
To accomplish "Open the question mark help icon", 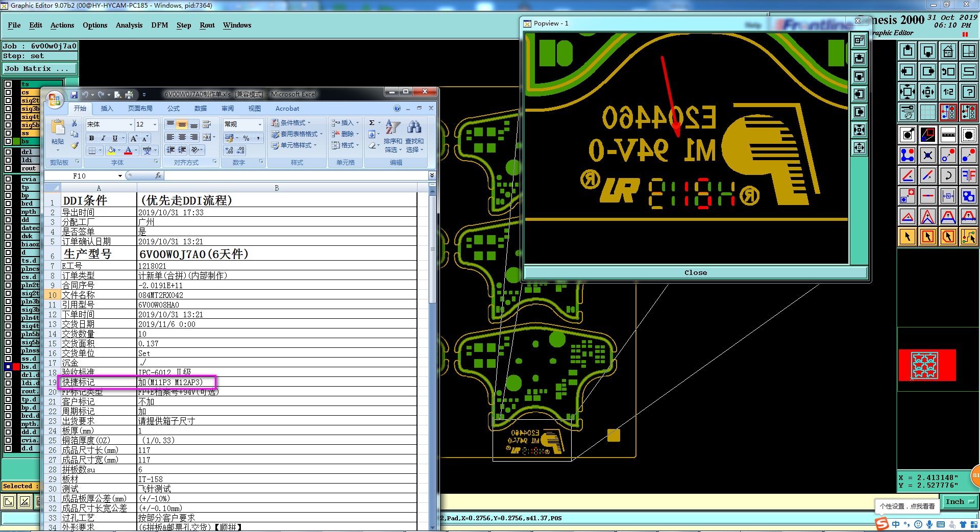I will tap(968, 92).
